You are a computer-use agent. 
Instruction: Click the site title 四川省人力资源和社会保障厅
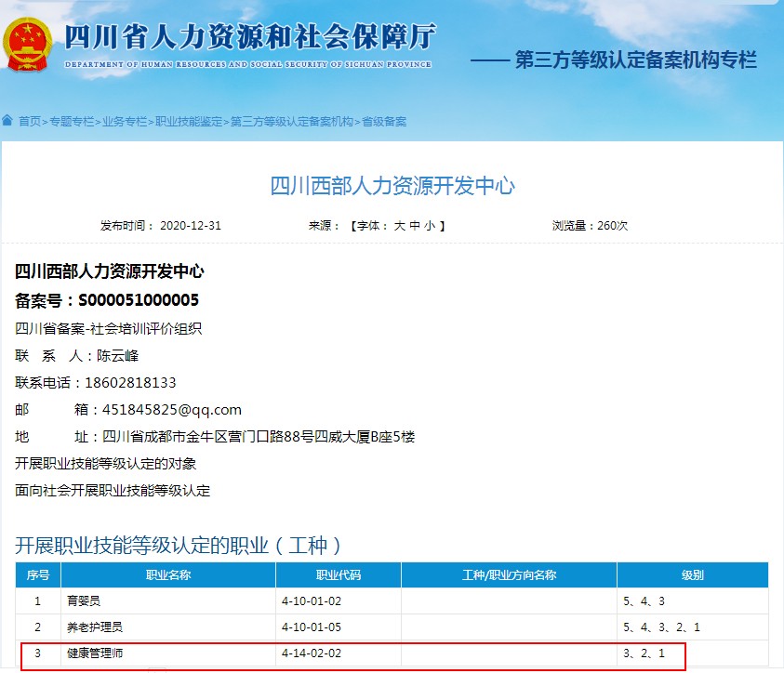click(x=249, y=37)
